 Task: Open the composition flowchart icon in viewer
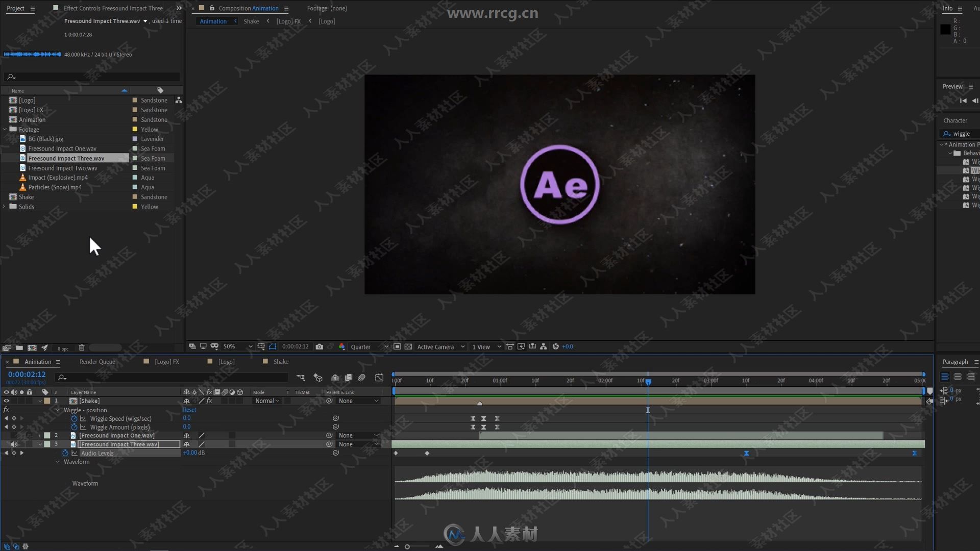(x=544, y=346)
